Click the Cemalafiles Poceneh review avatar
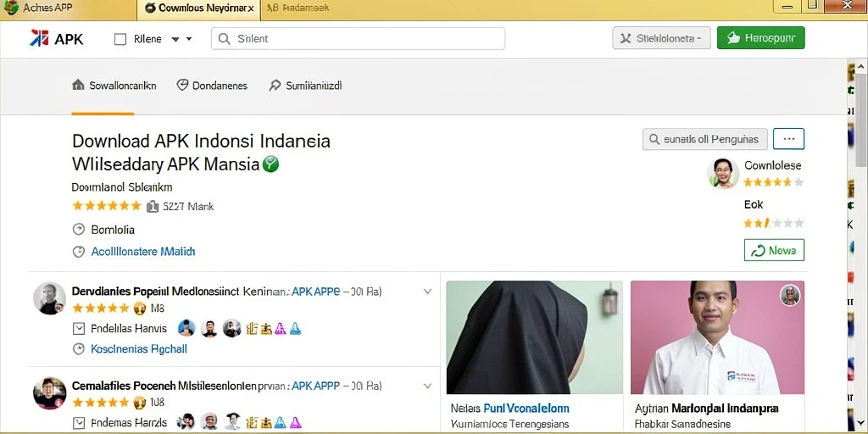The height and width of the screenshot is (434, 868). (49, 393)
